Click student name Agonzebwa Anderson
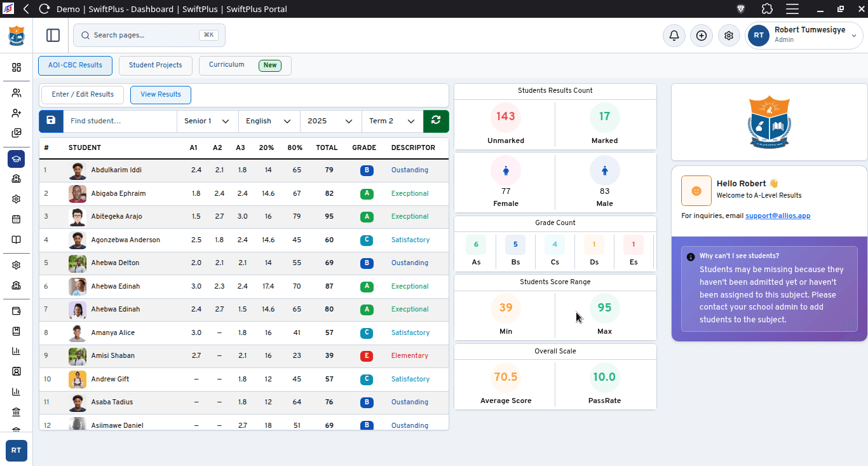 coord(126,240)
